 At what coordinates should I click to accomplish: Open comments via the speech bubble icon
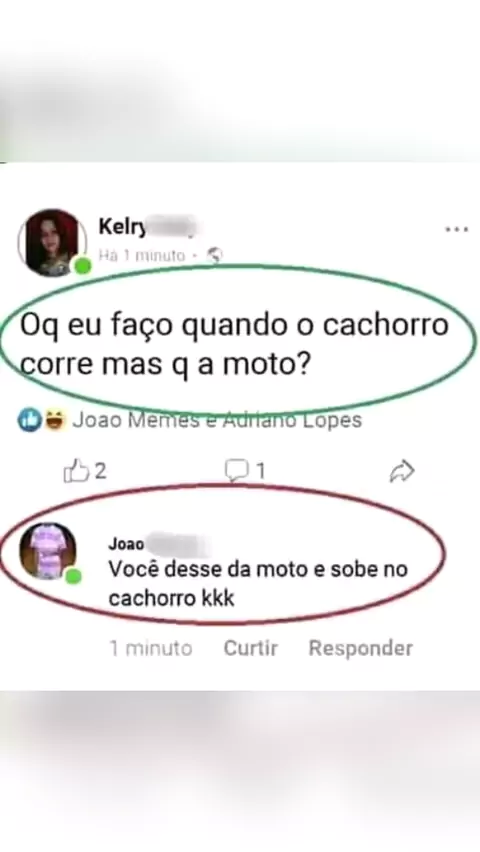236,471
